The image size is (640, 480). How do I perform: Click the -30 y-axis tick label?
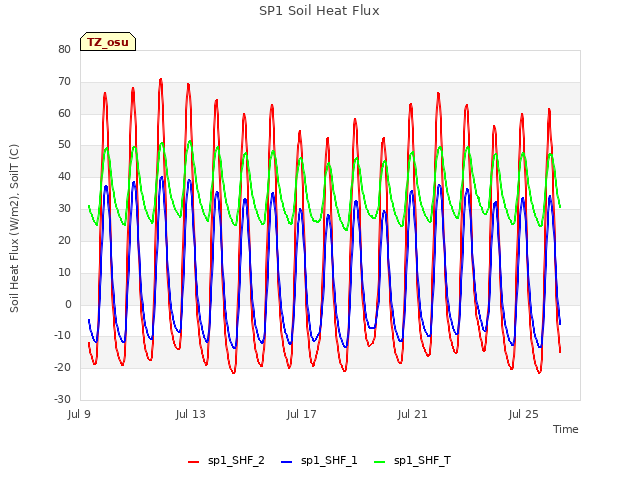click(x=63, y=399)
